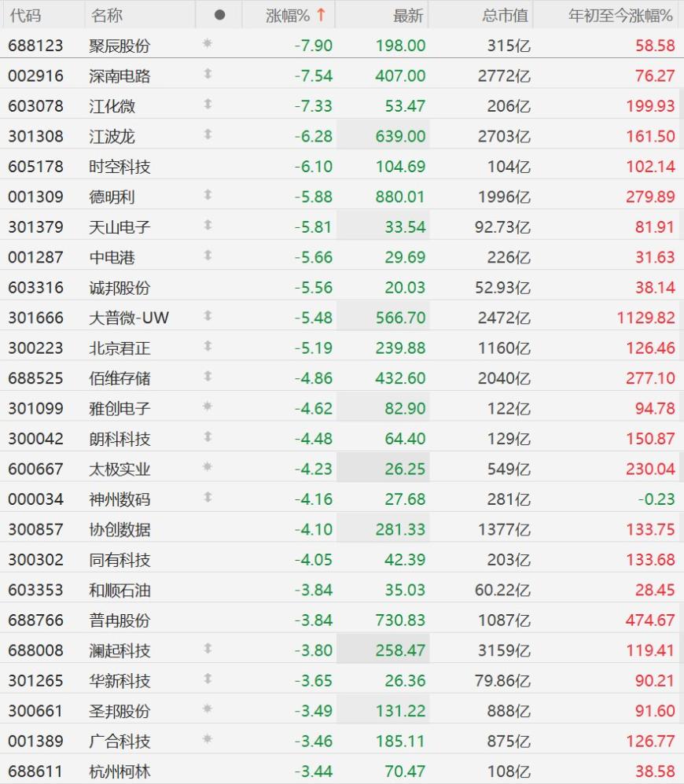Select stock name 协创数据
This screenshot has width=684, height=784.
click(120, 529)
